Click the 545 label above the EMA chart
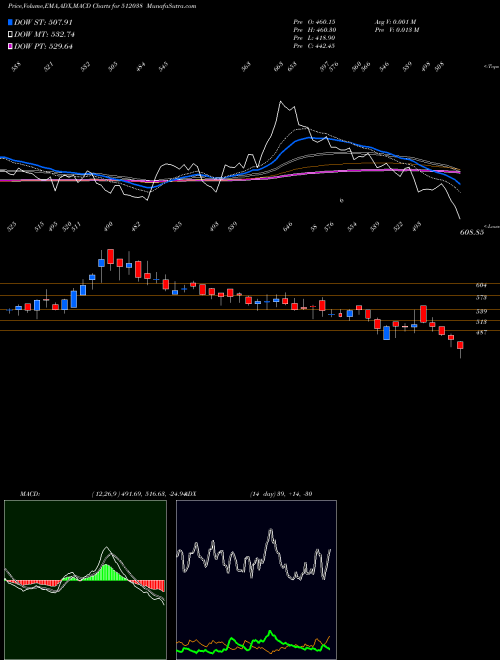 [x=163, y=67]
